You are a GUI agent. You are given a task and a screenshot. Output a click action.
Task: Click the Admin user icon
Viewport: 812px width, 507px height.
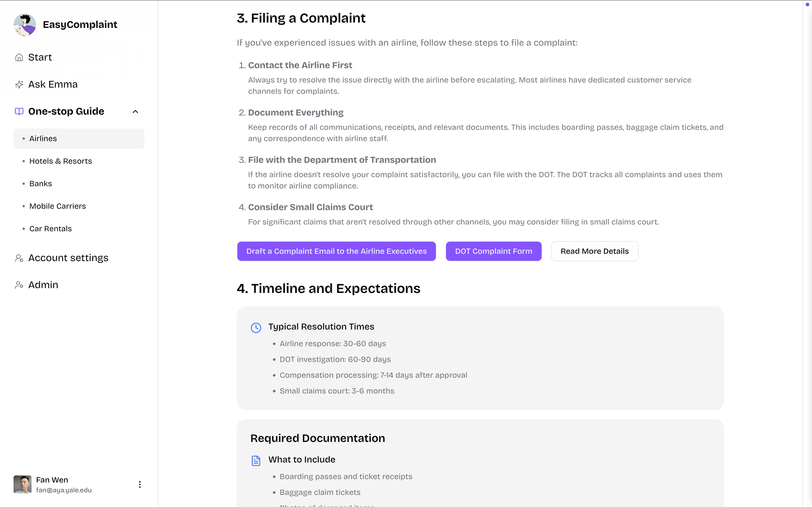pos(19,285)
